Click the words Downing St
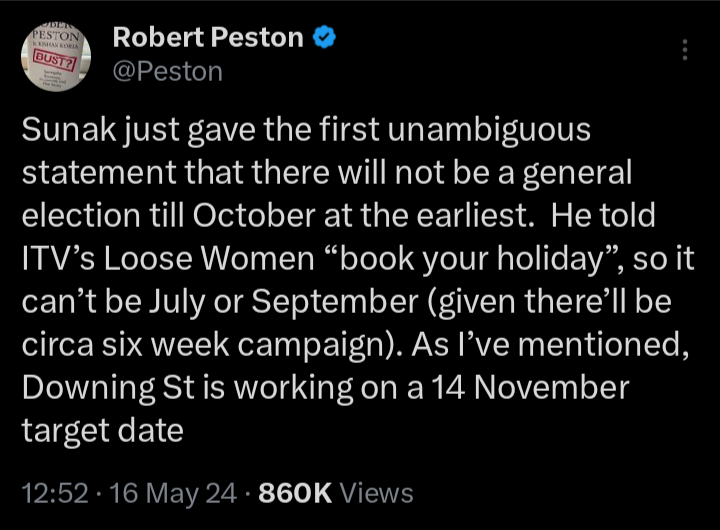Screen dimensions: 720x530 108,388
